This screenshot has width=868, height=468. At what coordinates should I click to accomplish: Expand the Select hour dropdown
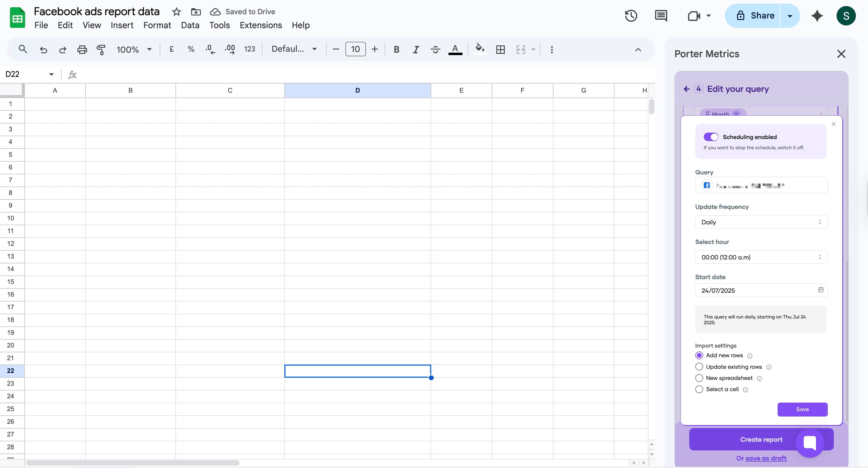pos(761,257)
